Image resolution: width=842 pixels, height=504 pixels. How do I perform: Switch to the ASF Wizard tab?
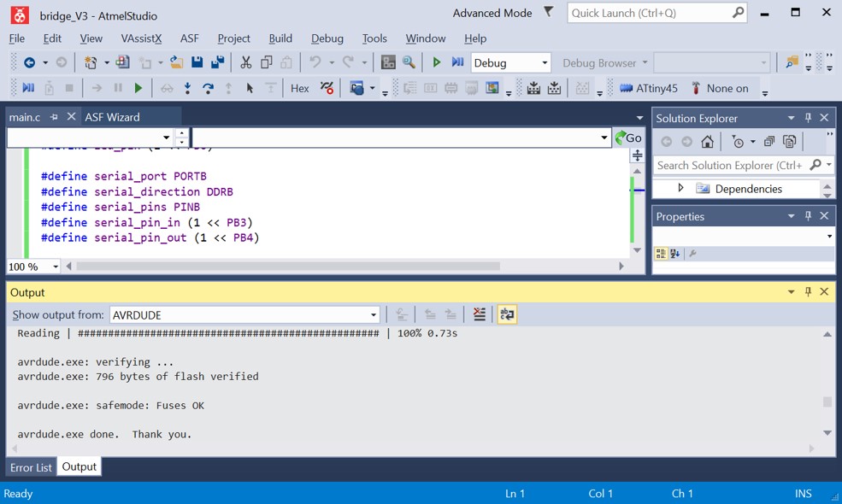point(112,117)
